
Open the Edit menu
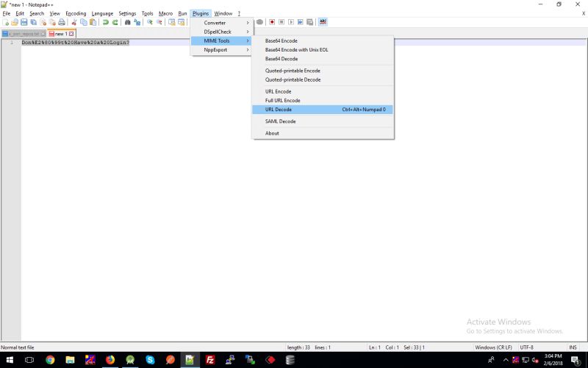pyautogui.click(x=20, y=13)
